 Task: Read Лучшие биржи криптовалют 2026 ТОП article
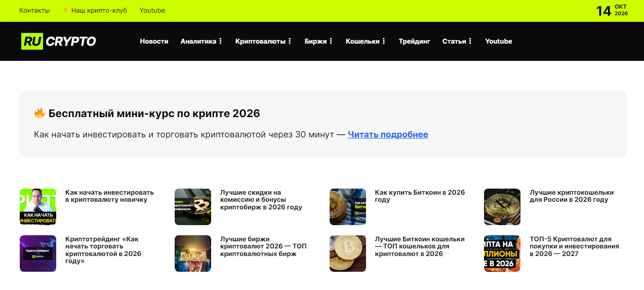pos(263,246)
